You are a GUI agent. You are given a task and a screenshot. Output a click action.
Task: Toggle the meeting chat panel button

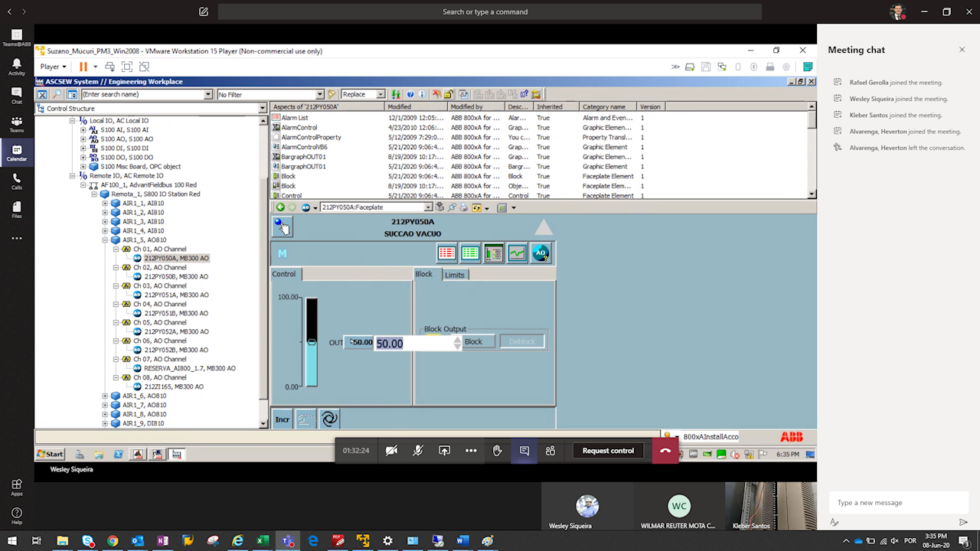pos(524,451)
